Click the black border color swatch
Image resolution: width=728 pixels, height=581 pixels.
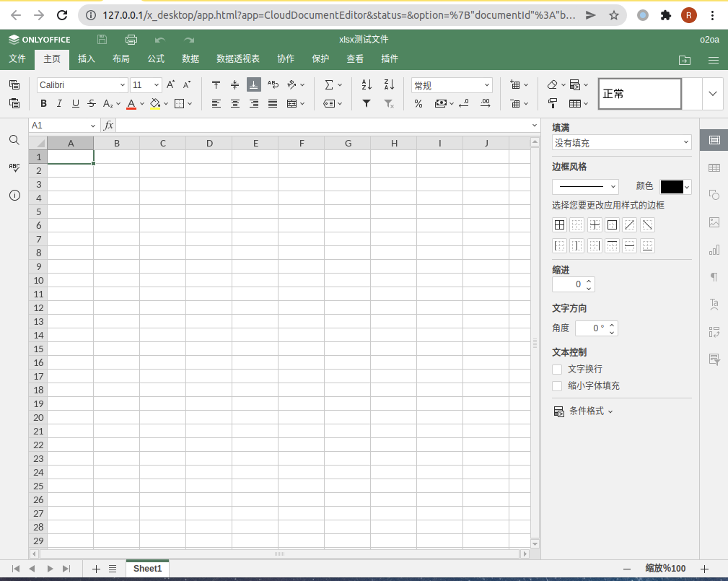pos(672,187)
